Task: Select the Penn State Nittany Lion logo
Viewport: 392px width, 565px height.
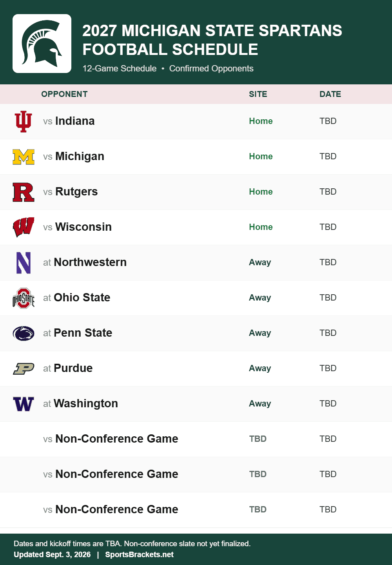Action: 24,333
